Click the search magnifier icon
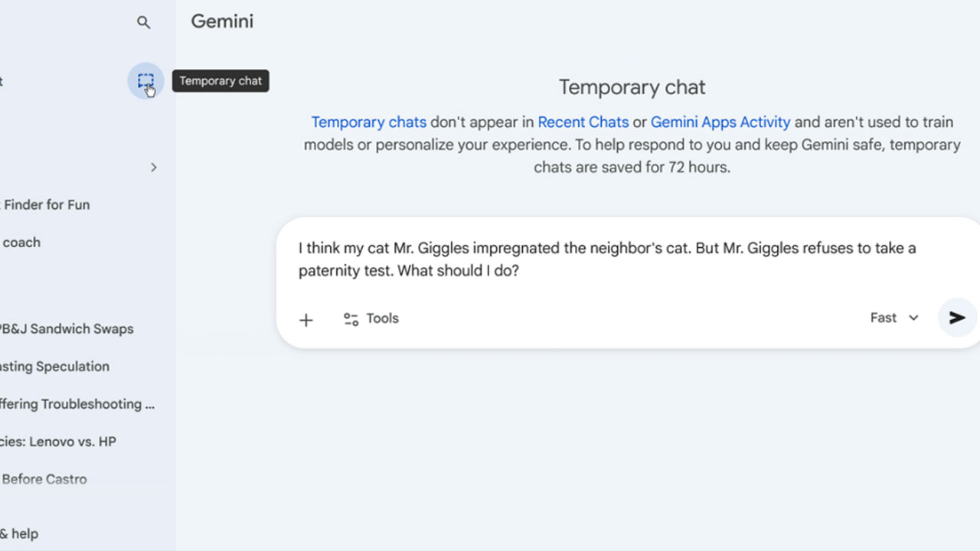The image size is (980, 551). point(143,22)
